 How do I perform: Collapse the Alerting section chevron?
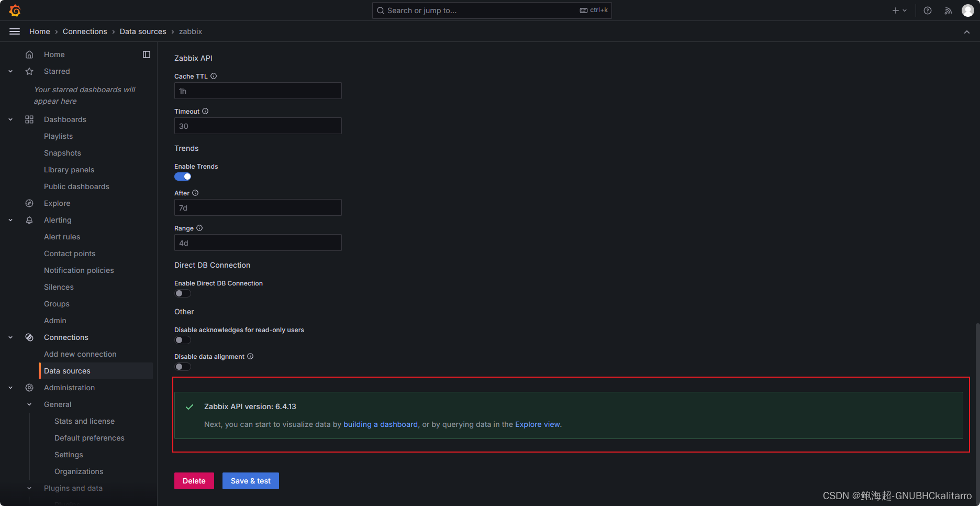10,220
